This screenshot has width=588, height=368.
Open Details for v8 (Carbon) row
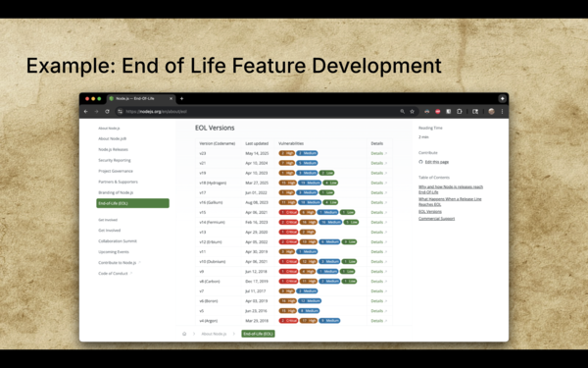point(378,282)
